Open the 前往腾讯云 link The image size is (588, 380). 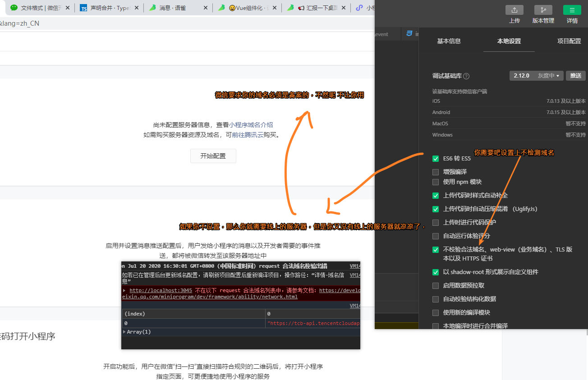pyautogui.click(x=248, y=134)
